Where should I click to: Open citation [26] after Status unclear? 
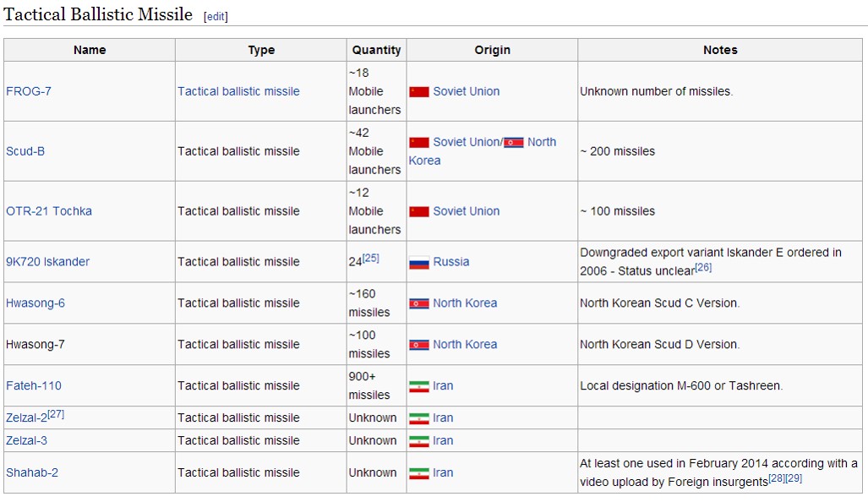(703, 267)
